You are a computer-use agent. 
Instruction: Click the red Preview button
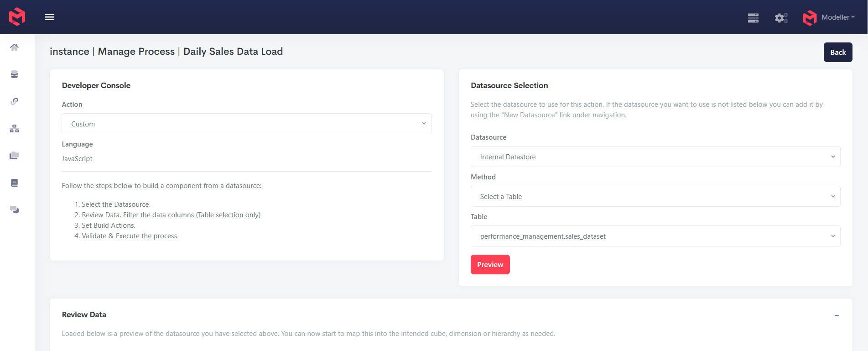coord(490,265)
